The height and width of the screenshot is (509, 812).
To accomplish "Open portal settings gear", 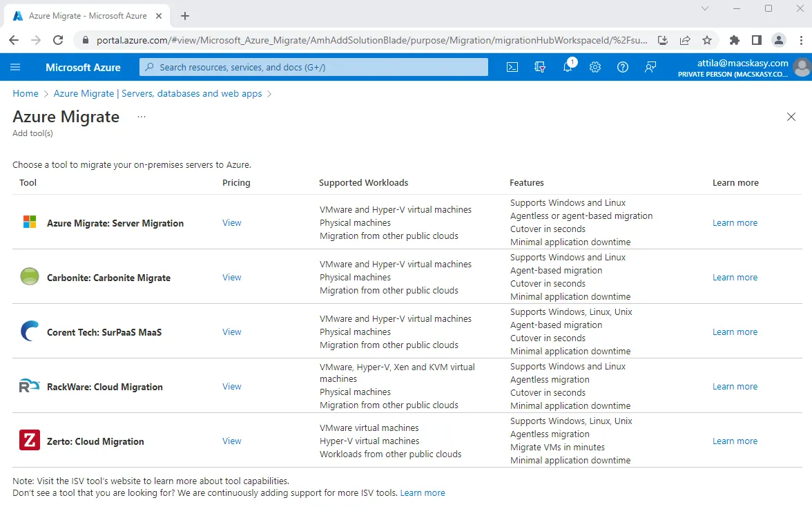I will pos(595,67).
